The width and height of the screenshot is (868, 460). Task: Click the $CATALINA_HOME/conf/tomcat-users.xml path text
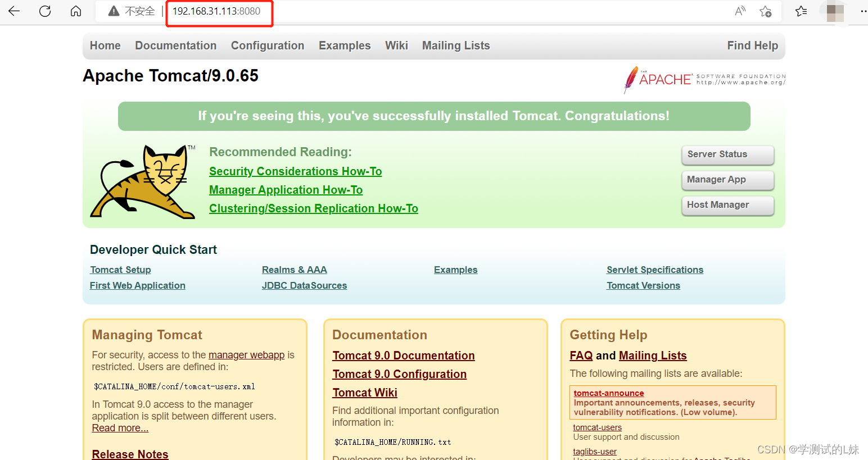pos(174,386)
